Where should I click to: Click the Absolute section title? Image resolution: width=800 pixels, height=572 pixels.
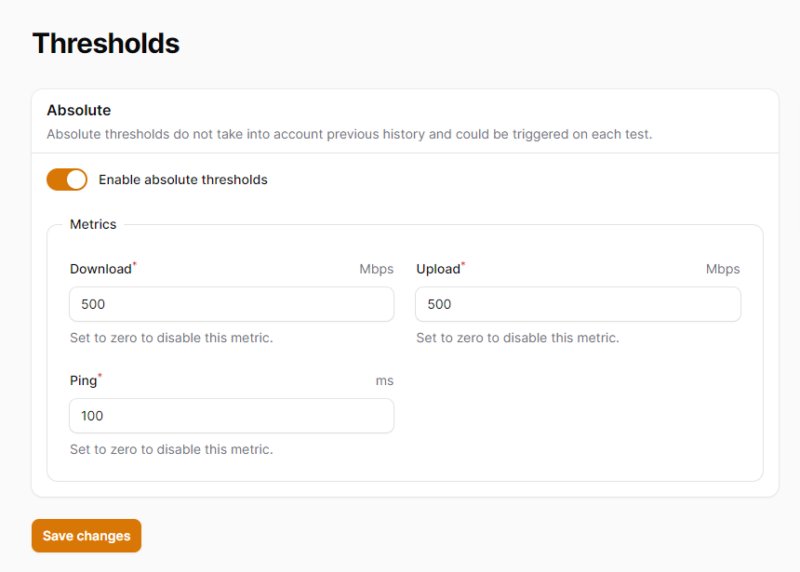(79, 110)
